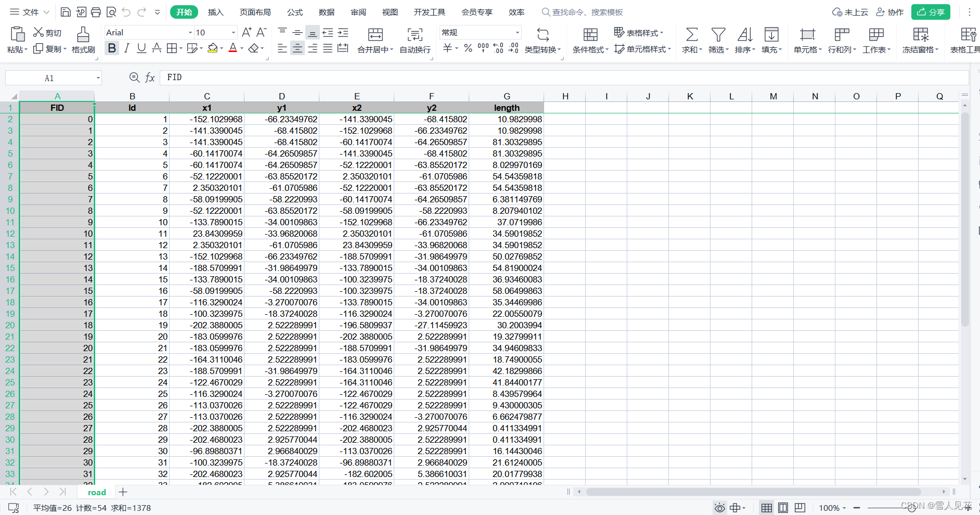Click the zoom slider handle

point(911,508)
